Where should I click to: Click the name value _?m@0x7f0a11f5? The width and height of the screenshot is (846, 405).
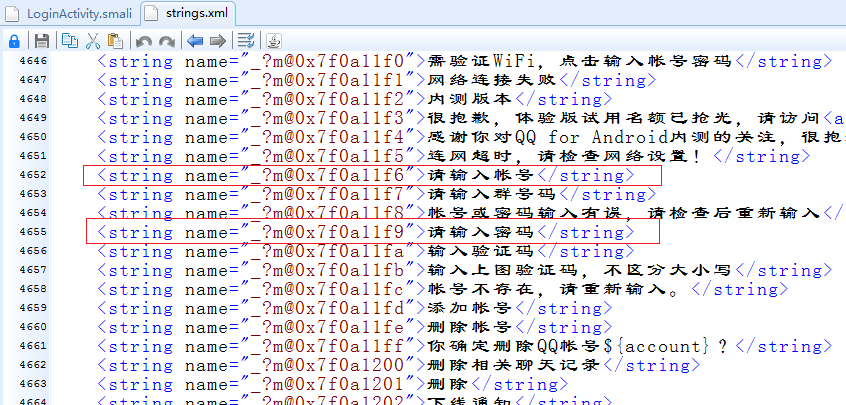click(x=328, y=156)
